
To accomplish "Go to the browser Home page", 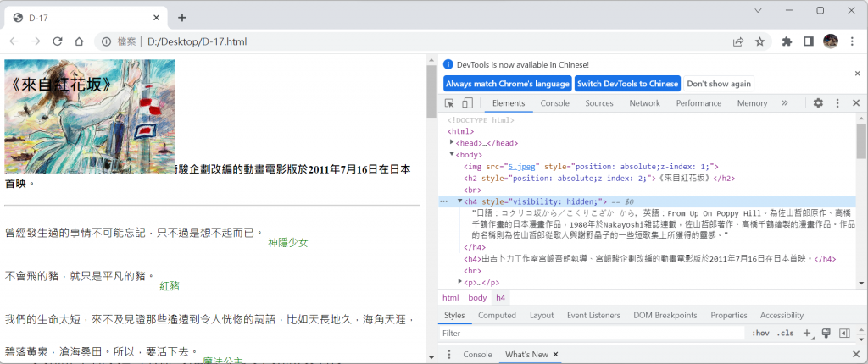I will 79,41.
